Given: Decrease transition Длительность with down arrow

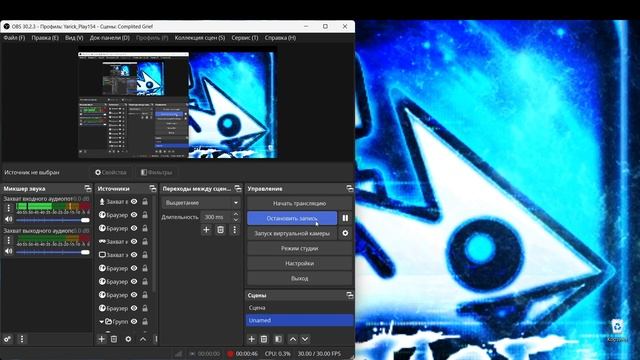Looking at the screenshot, I should point(236,220).
